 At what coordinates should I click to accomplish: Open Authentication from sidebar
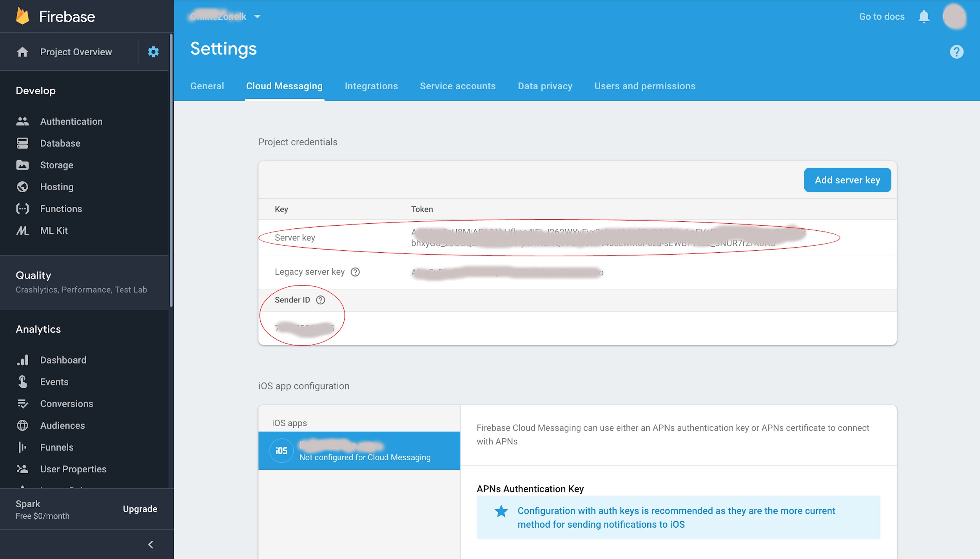click(x=71, y=121)
